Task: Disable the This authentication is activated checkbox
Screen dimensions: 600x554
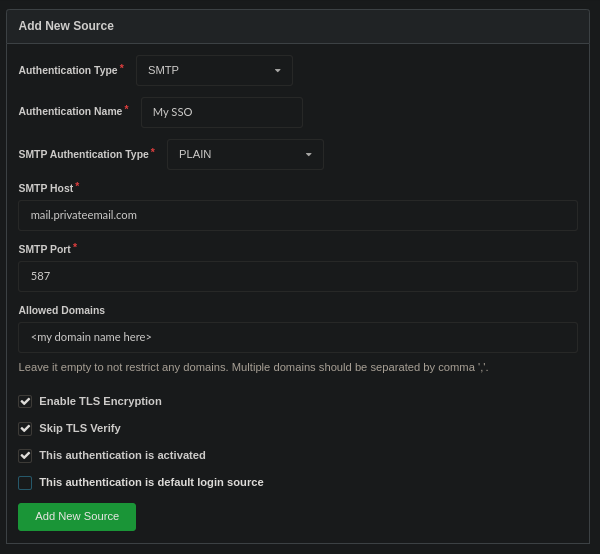Action: point(25,456)
